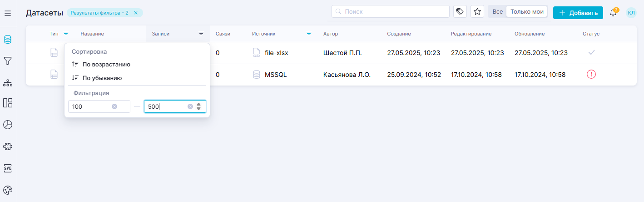Open the Тип column filter dropdown
This screenshot has width=644, height=202.
(66, 34)
